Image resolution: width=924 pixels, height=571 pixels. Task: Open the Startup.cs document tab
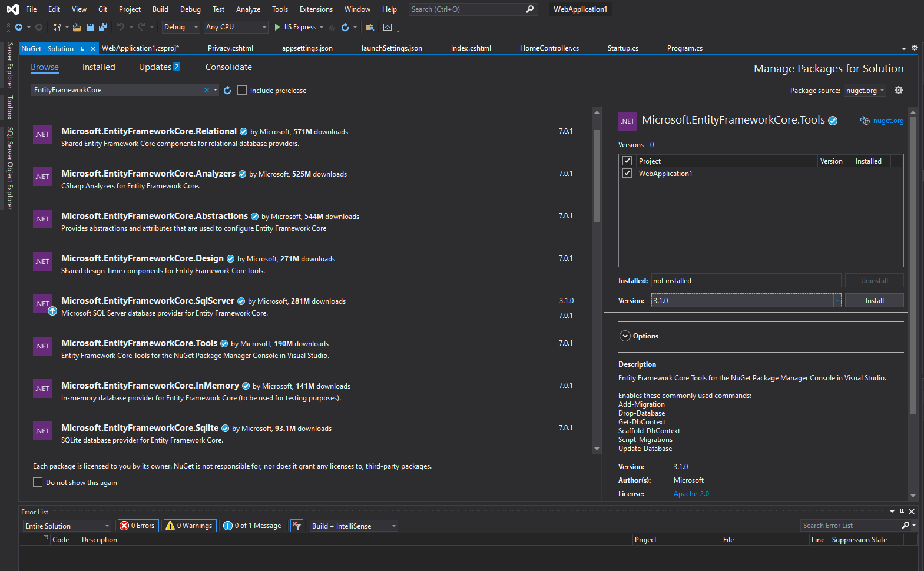623,48
